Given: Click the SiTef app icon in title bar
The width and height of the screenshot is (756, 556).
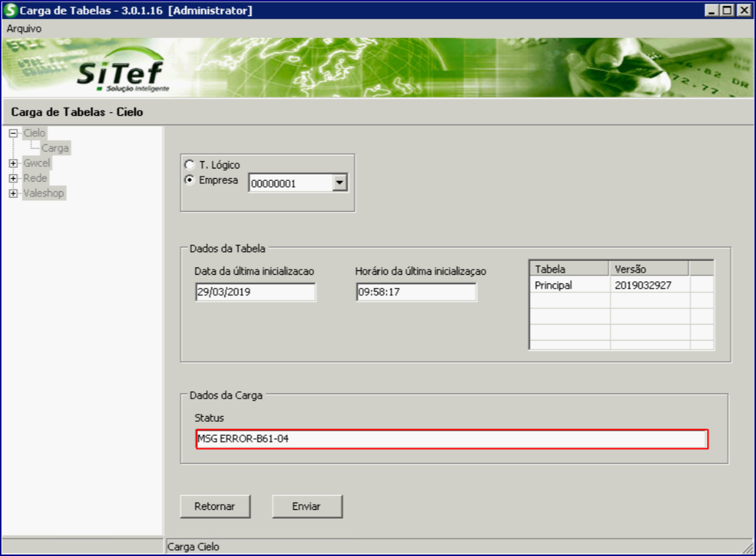Looking at the screenshot, I should [10, 10].
